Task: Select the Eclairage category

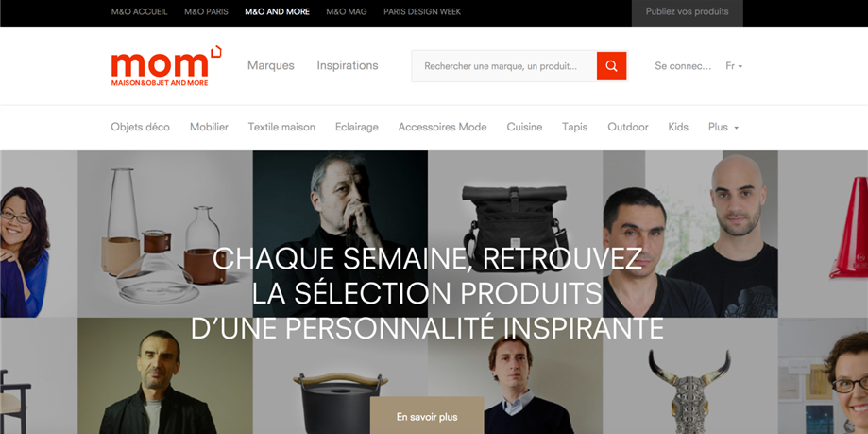Action: [x=356, y=127]
